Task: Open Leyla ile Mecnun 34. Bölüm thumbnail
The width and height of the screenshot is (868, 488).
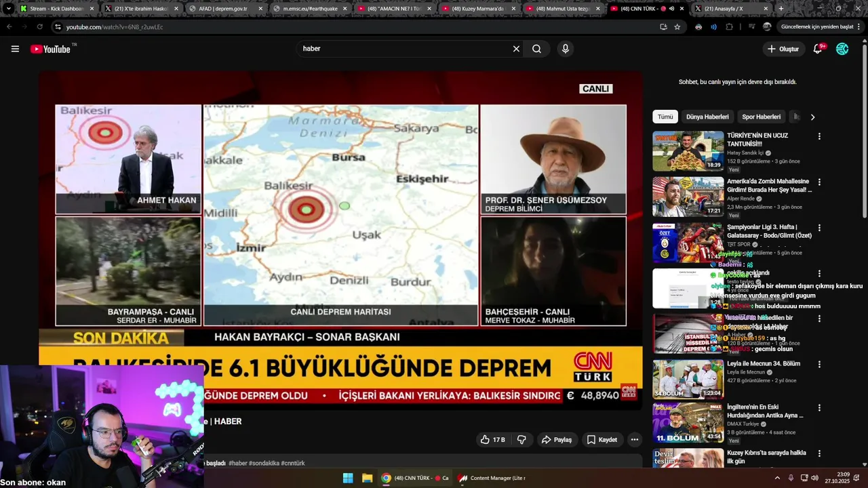Action: pyautogui.click(x=688, y=378)
